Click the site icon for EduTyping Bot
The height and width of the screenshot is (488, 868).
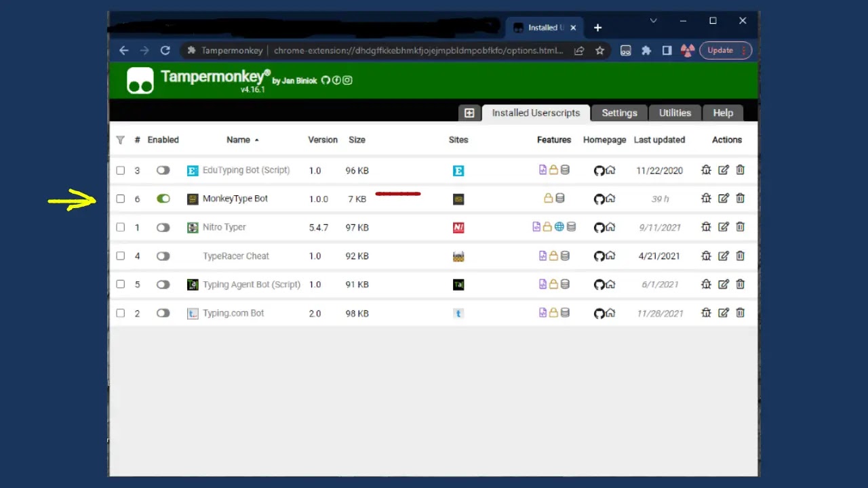pyautogui.click(x=458, y=171)
